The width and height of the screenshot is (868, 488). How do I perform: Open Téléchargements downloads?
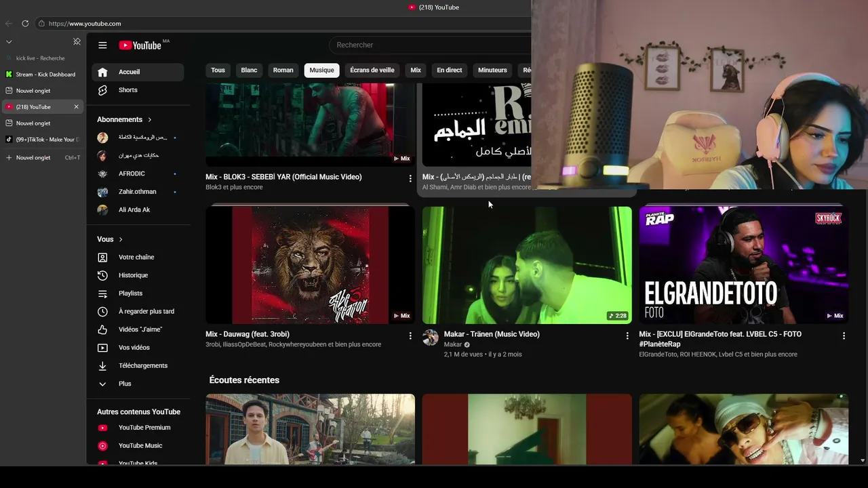pyautogui.click(x=138, y=366)
